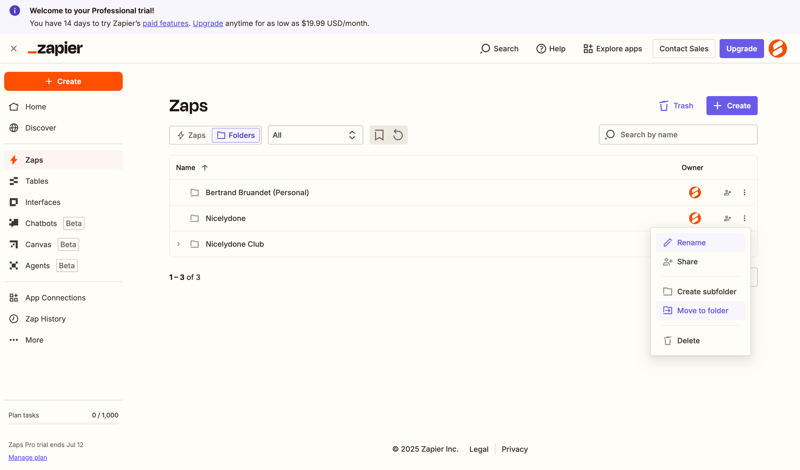Click the paid features link

165,23
